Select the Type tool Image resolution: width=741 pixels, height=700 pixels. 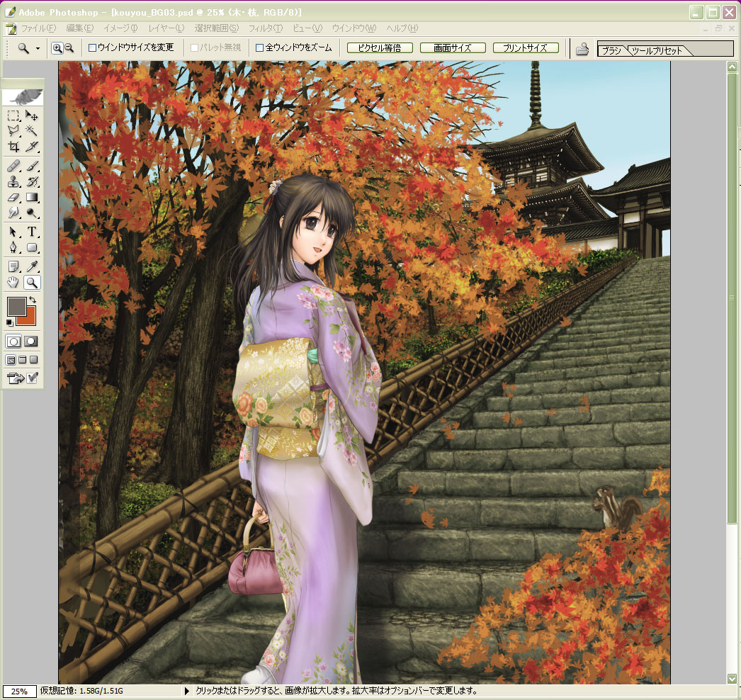(32, 232)
